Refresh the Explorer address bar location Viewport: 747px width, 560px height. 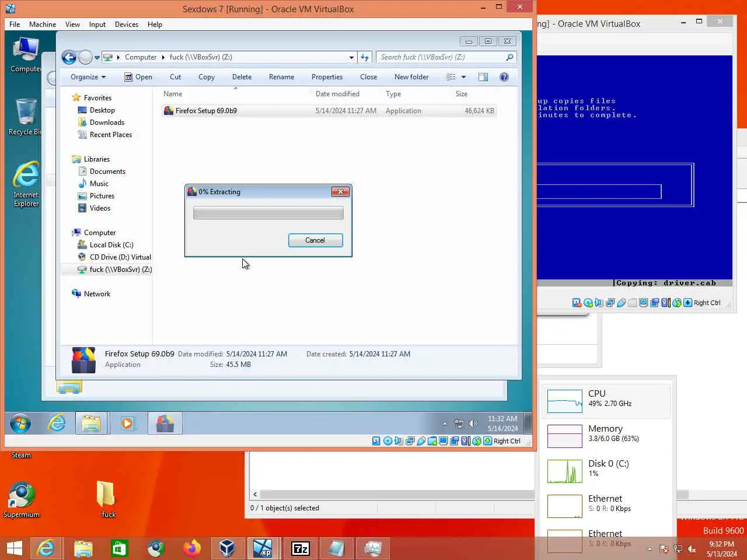click(365, 57)
